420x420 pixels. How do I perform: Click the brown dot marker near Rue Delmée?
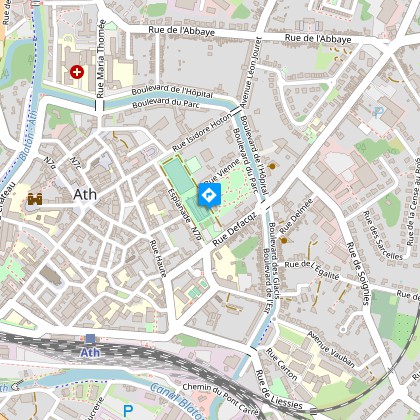click(284, 240)
